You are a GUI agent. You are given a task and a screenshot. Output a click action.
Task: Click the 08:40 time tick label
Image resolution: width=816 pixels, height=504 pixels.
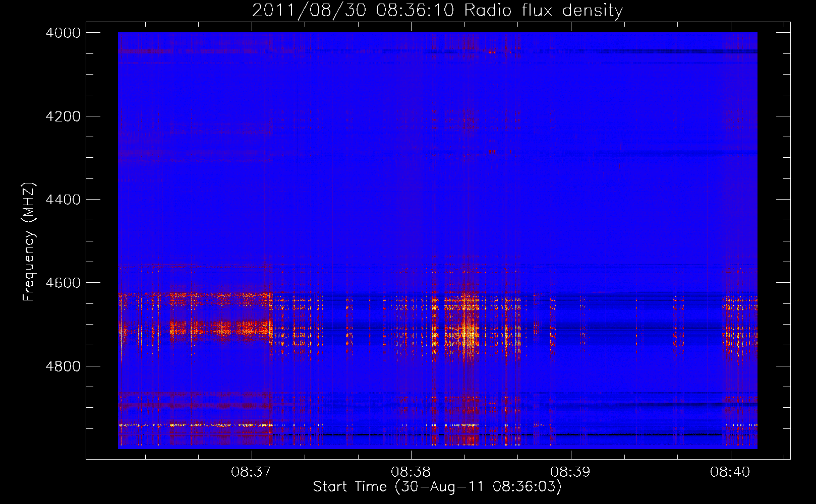coord(730,472)
